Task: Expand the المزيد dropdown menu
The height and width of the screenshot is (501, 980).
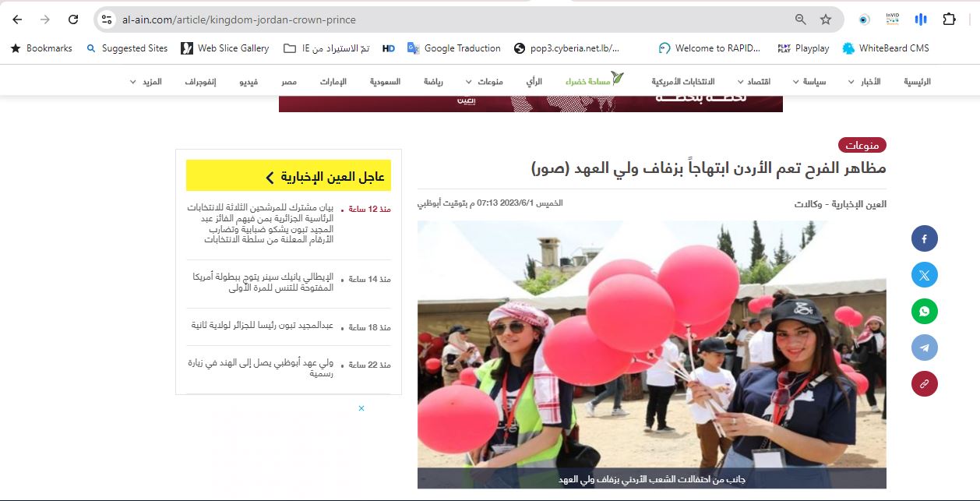Action: tap(146, 82)
